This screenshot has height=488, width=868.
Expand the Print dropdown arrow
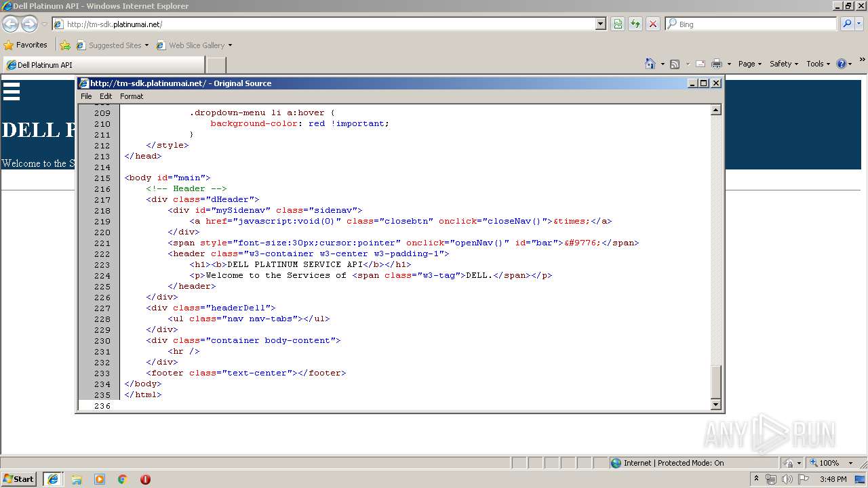(729, 64)
